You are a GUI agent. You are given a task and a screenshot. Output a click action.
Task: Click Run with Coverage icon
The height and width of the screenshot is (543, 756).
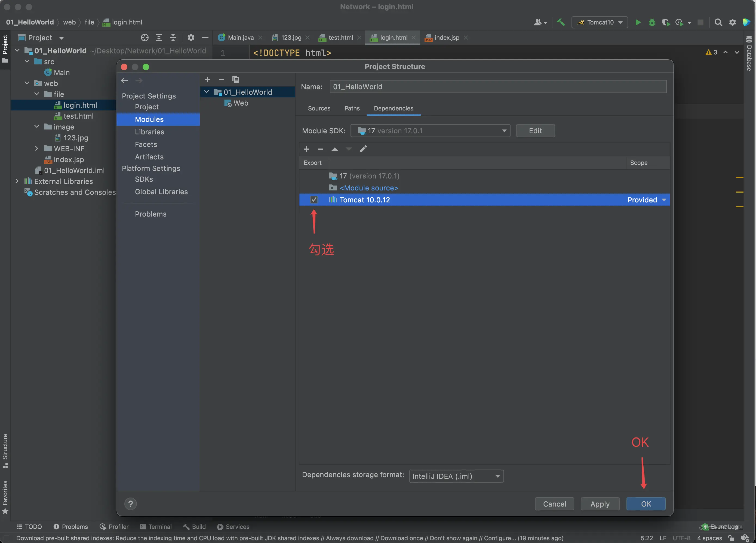[x=665, y=22]
